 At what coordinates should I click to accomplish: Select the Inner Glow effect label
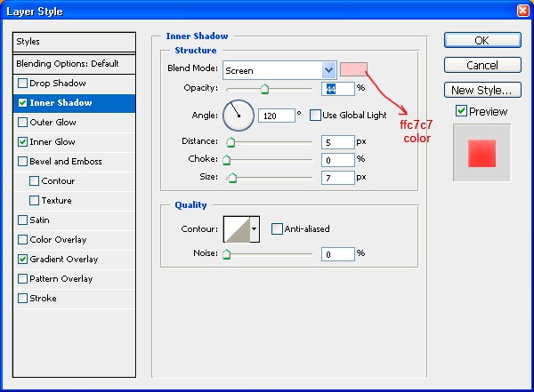click(53, 142)
